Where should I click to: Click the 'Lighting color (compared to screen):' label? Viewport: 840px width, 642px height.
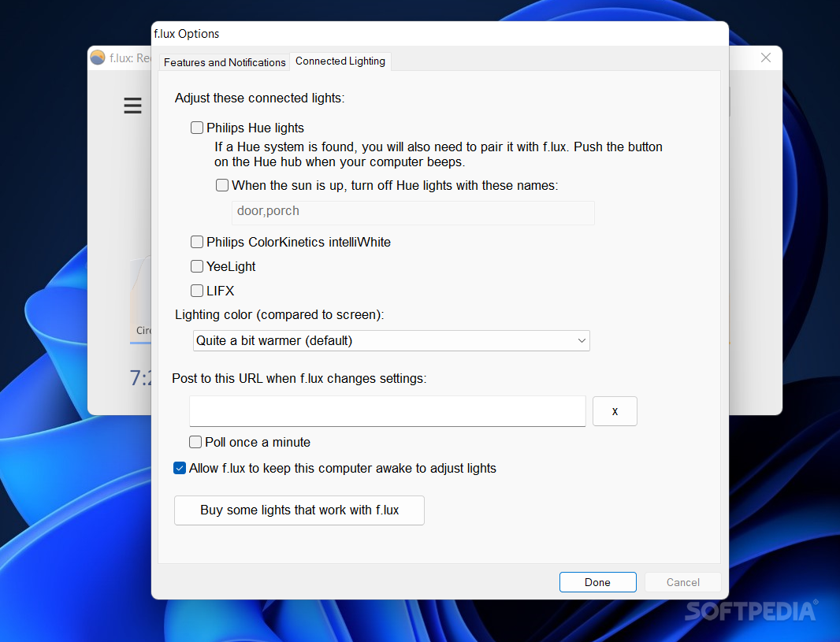coord(280,314)
